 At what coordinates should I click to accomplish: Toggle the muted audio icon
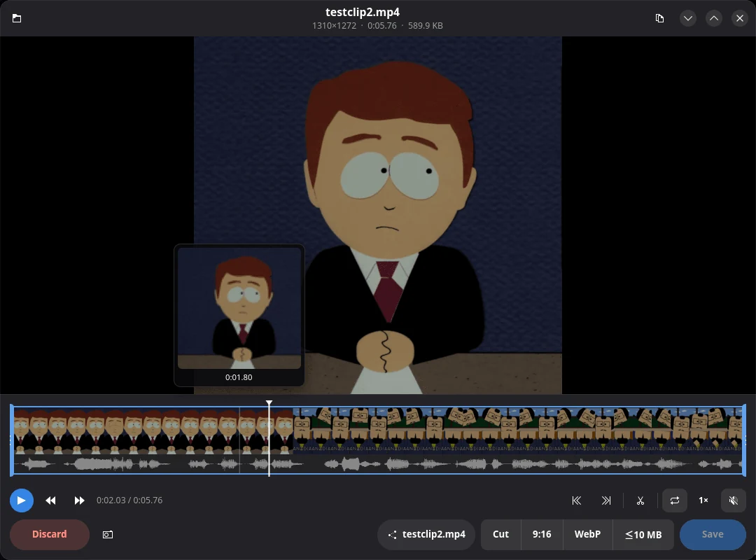tap(734, 500)
